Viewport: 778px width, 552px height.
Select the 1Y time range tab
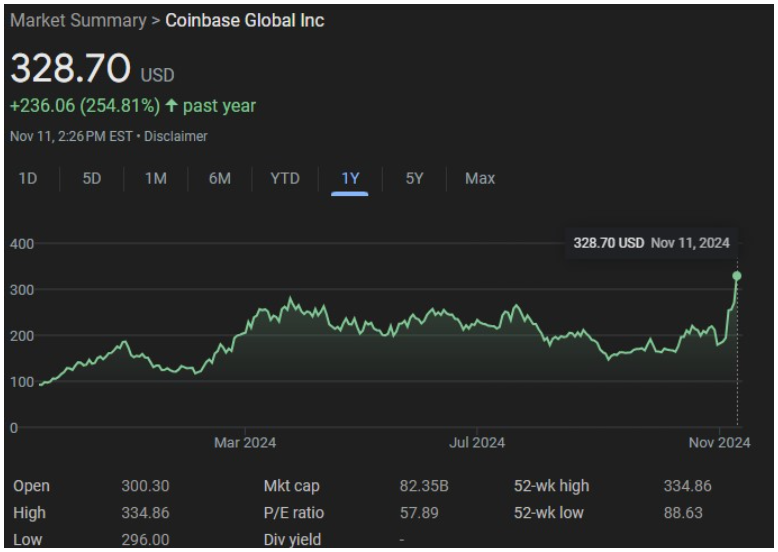coord(350,178)
